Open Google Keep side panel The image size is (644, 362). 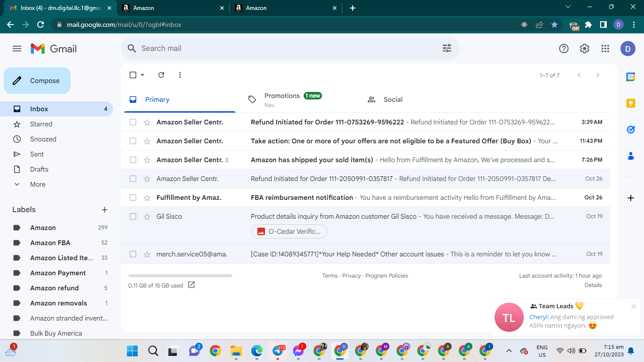pyautogui.click(x=631, y=103)
